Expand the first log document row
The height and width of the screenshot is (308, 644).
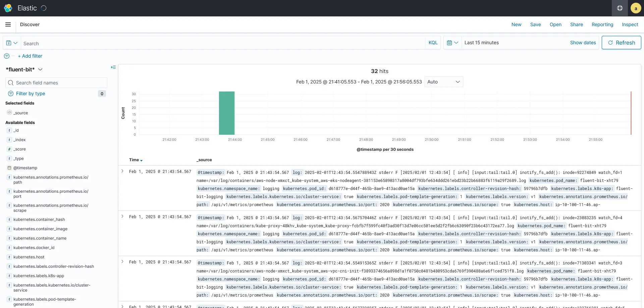(122, 171)
